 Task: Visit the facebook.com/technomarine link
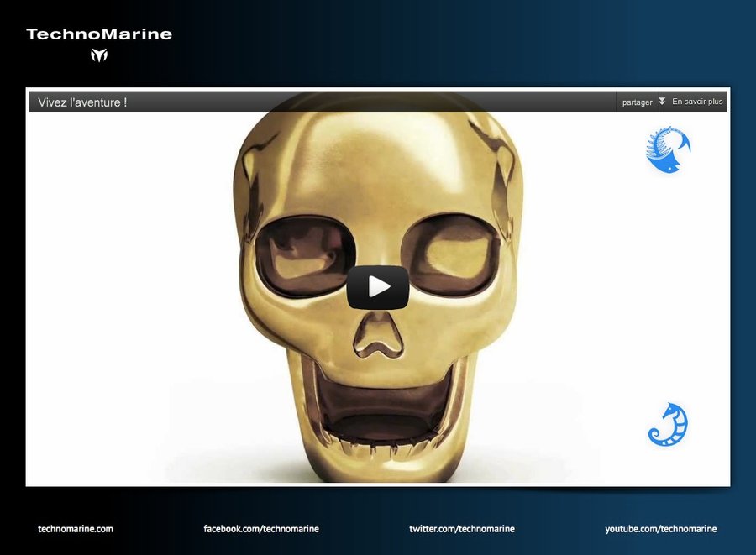[261, 529]
